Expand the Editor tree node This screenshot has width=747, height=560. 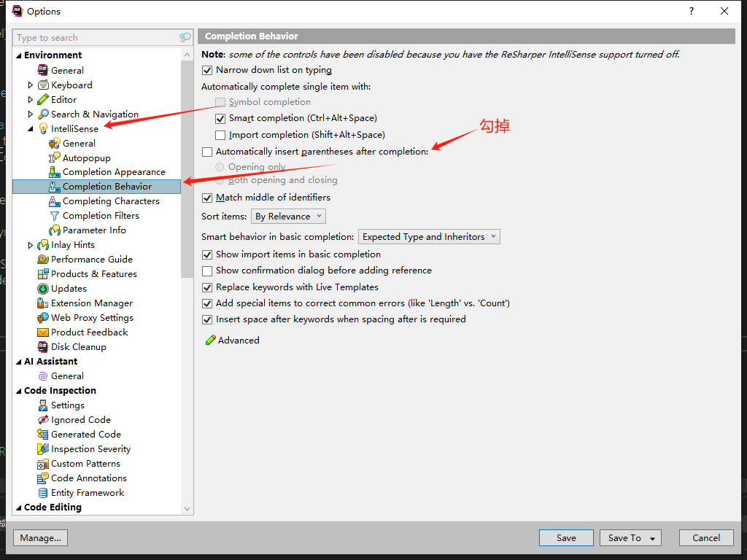click(x=31, y=99)
